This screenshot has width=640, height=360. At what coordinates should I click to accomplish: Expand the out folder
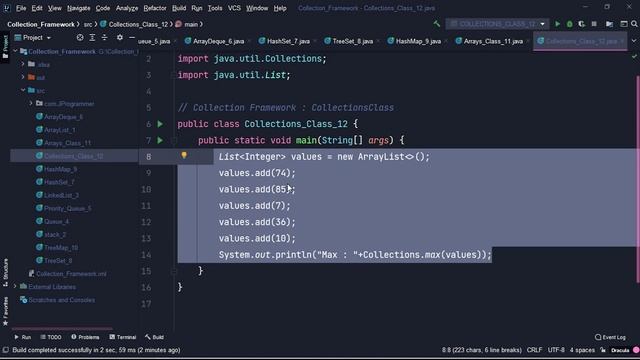[23, 77]
